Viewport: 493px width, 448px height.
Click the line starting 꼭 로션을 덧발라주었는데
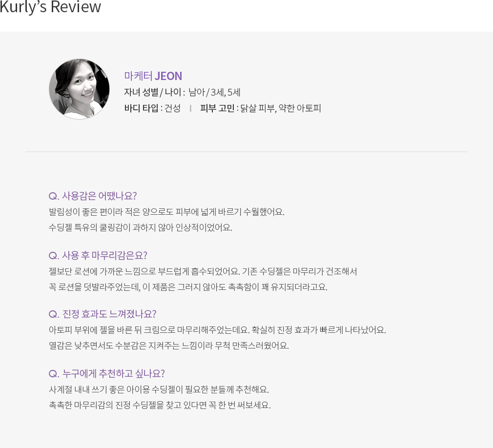(x=188, y=287)
